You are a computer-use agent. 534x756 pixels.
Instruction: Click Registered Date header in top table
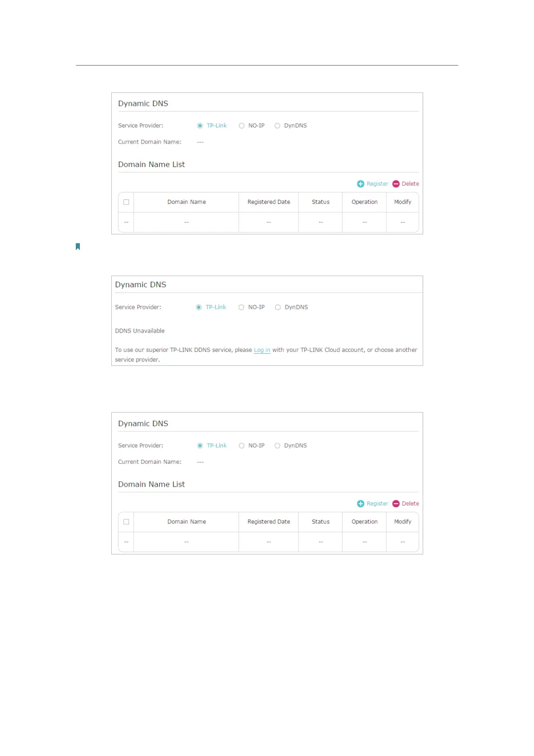[269, 202]
